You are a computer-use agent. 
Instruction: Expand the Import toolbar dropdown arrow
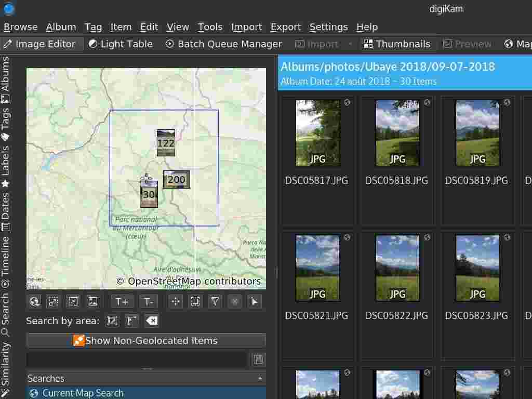350,44
